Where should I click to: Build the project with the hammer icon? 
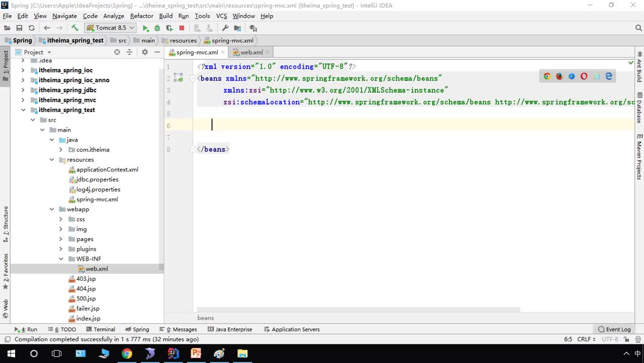[75, 28]
